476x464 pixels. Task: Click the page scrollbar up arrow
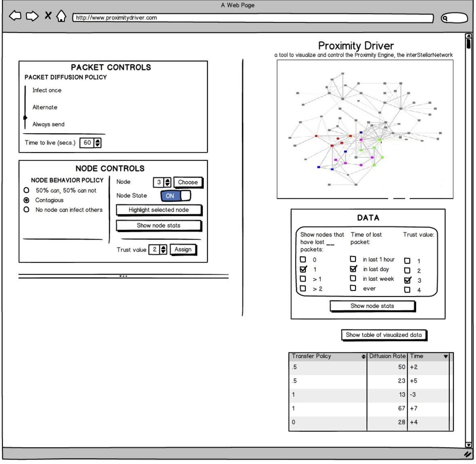469,36
